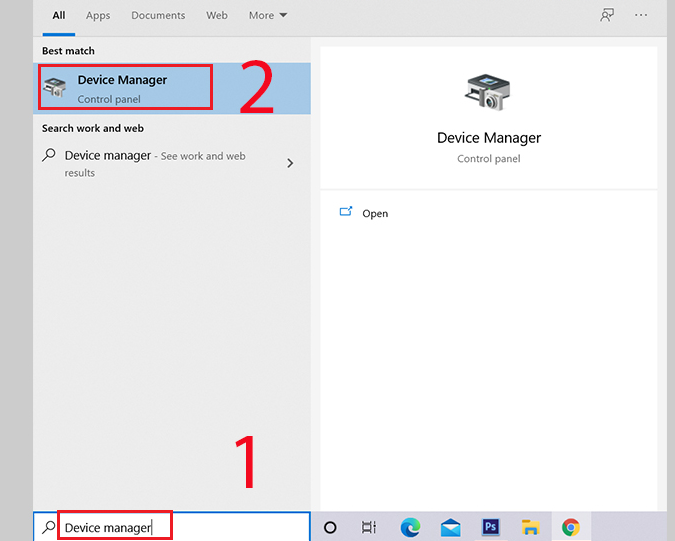The width and height of the screenshot is (675, 541).
Task: Launch Photoshop from the taskbar
Action: click(x=490, y=527)
